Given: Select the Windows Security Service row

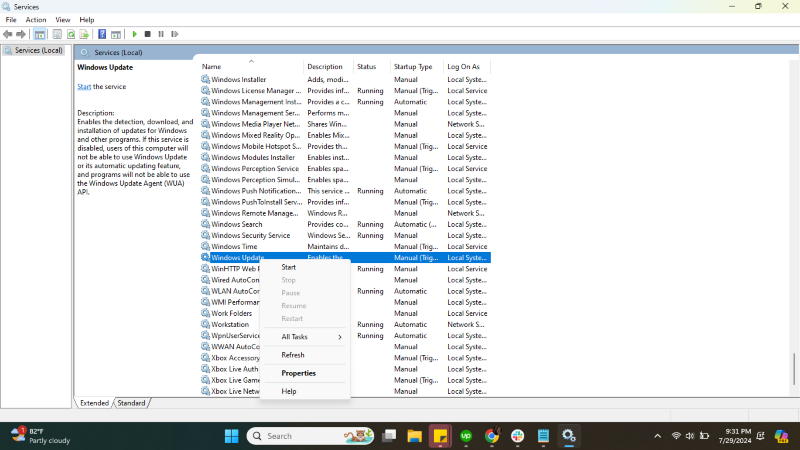Looking at the screenshot, I should (345, 236).
